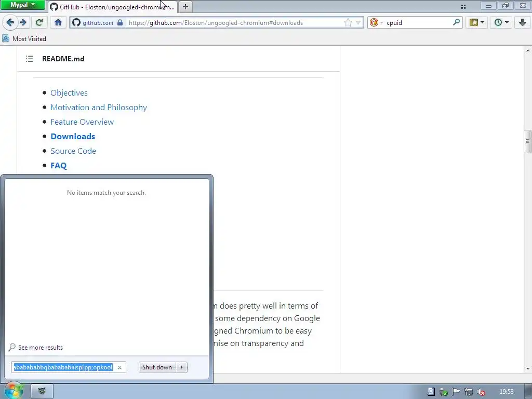The image size is (532, 399).
Task: Click the muted volume tray icon
Action: pos(481,392)
